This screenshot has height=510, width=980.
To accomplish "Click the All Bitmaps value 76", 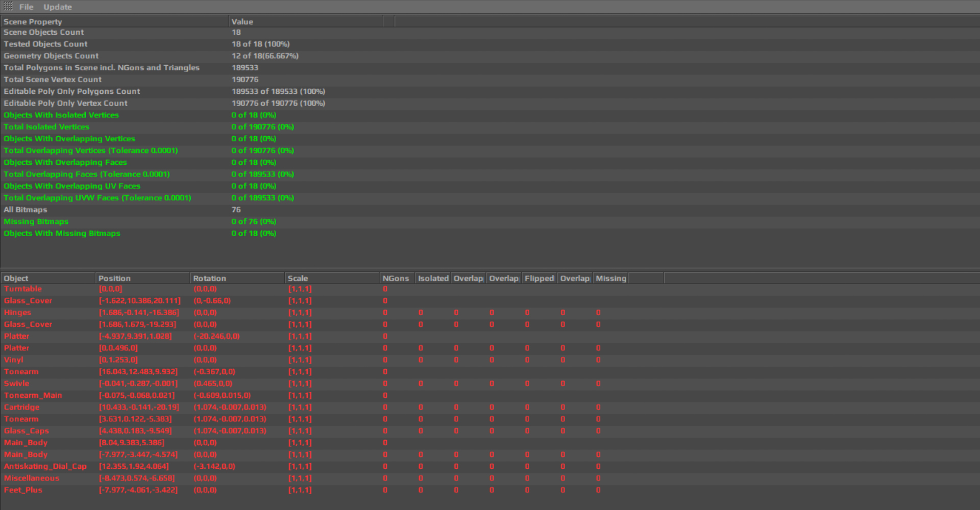I will coord(236,210).
